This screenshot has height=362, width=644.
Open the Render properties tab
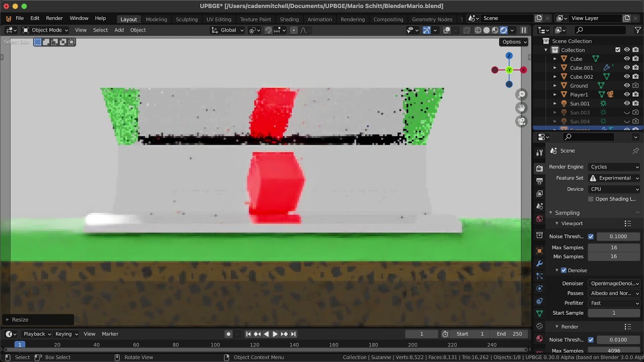pyautogui.click(x=539, y=168)
